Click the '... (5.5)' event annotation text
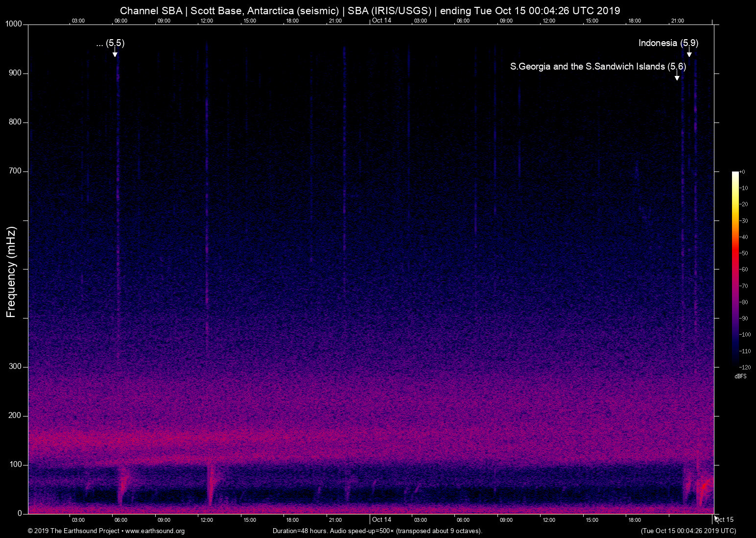 (110, 43)
